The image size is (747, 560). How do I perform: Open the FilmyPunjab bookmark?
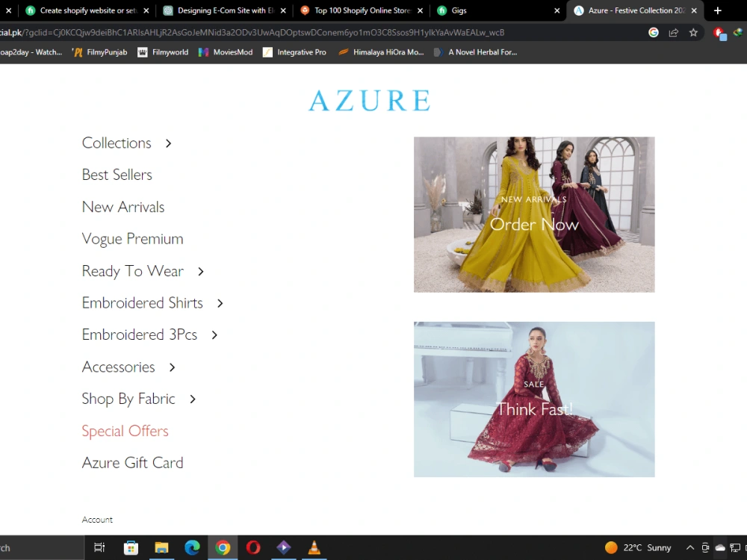coord(100,52)
